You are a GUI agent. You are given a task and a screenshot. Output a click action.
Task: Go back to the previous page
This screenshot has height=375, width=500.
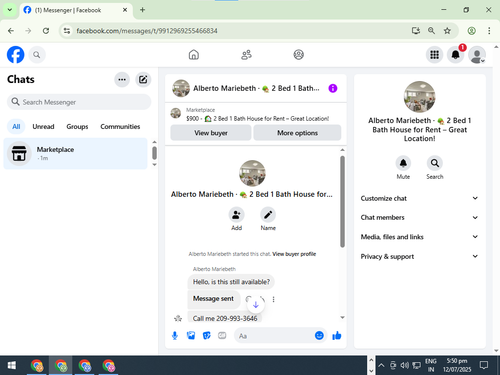11,31
